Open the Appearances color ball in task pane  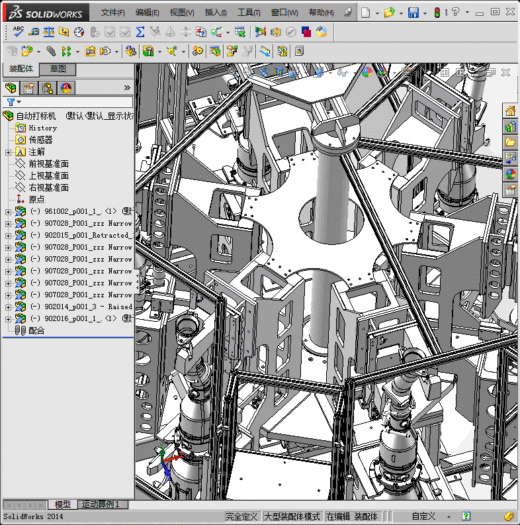(510, 174)
